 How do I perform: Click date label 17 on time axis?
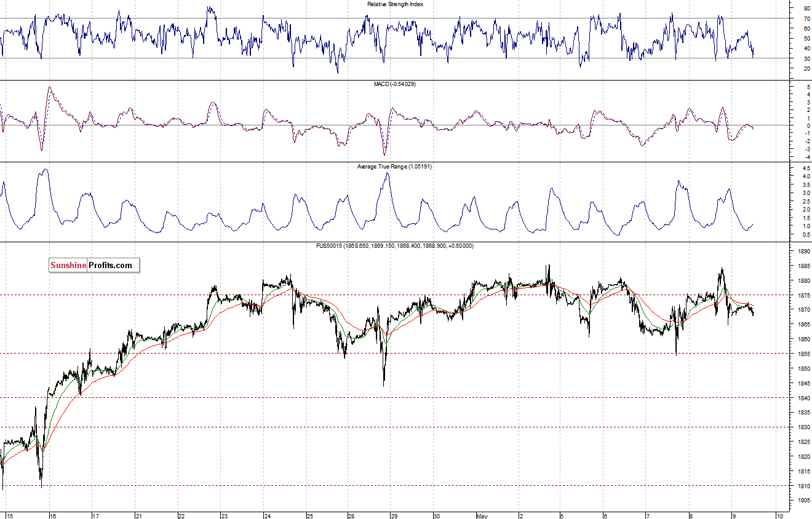coord(97,515)
